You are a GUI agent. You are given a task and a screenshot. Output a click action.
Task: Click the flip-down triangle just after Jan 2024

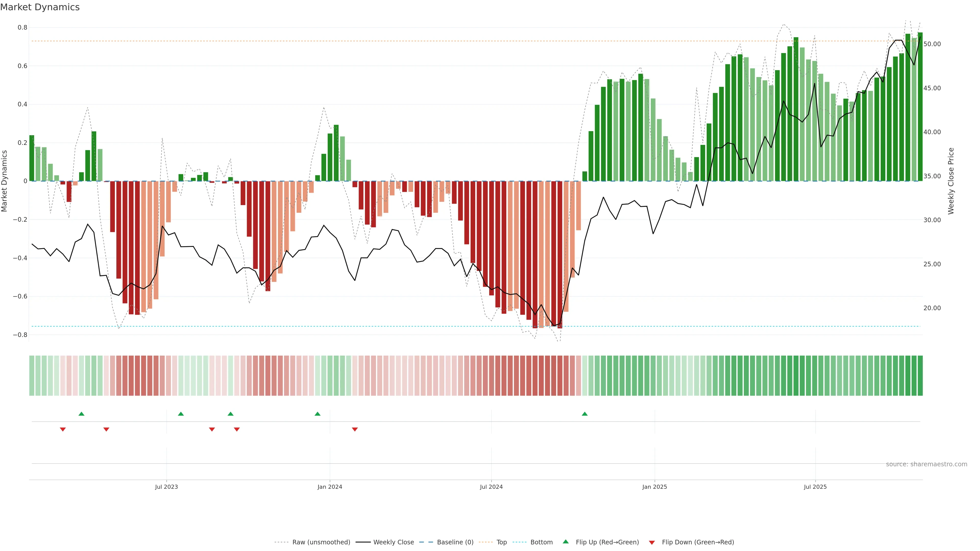(355, 429)
